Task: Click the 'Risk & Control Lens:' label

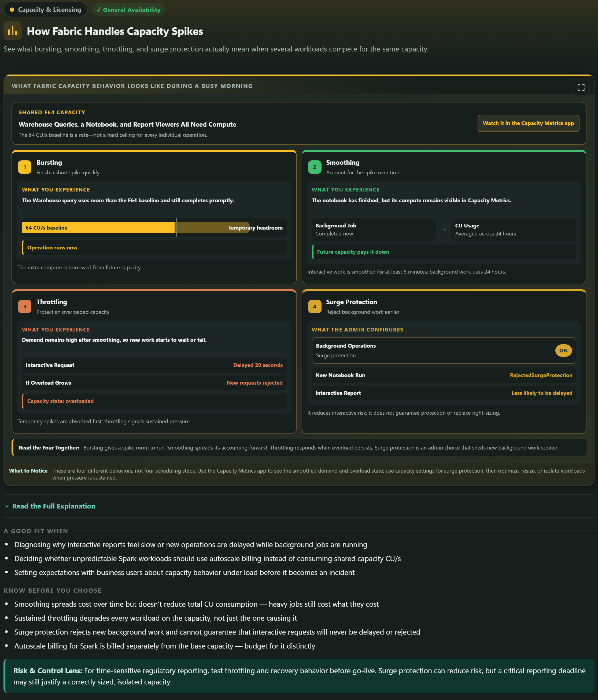Action: [x=48, y=670]
